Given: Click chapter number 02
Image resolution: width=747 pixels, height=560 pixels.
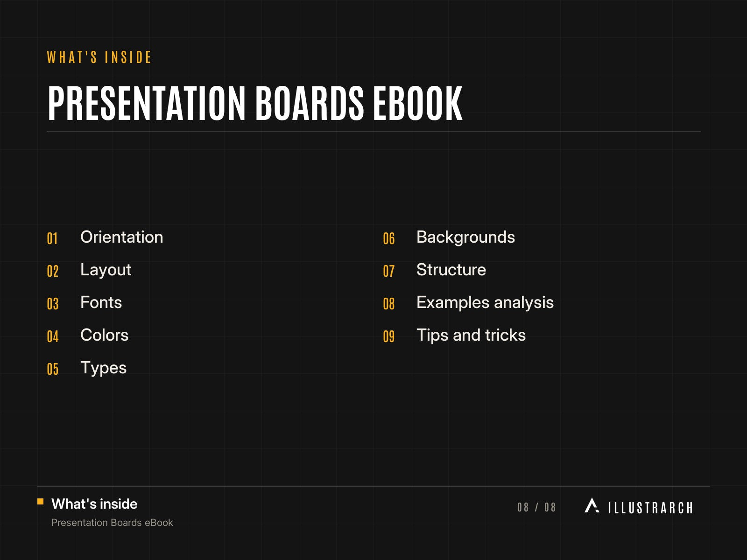Looking at the screenshot, I should 53,272.
